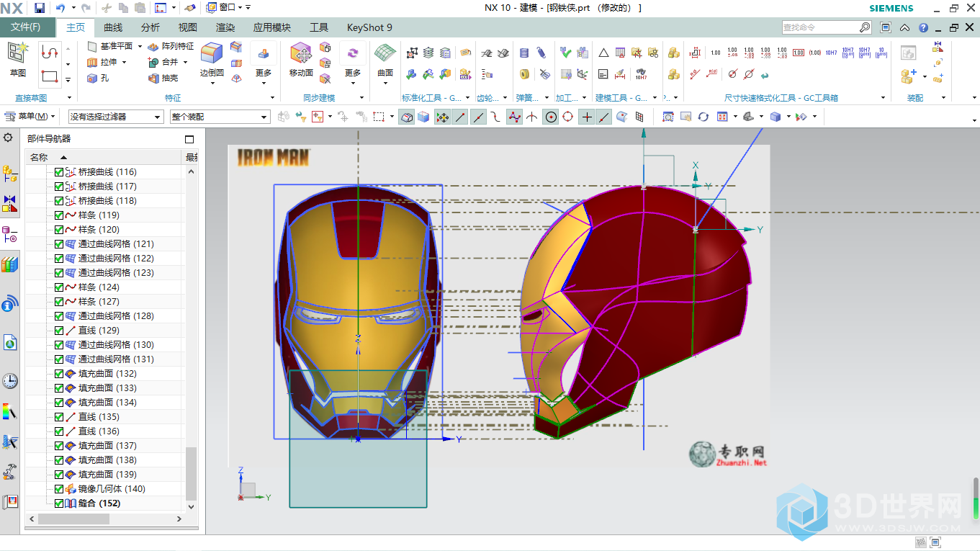The width and height of the screenshot is (980, 551).
Task: Toggle the snap-to-arc-center toolbar button
Action: [551, 117]
